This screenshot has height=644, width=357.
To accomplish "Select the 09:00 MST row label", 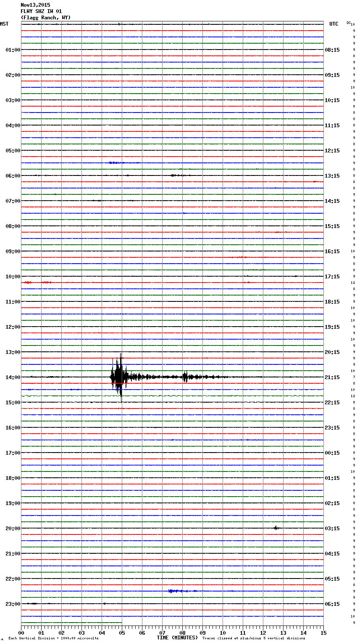I will point(13,251).
